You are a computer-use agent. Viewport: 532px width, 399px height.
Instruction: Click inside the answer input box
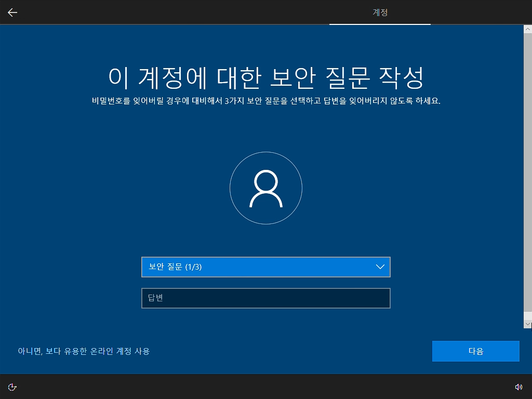click(266, 298)
